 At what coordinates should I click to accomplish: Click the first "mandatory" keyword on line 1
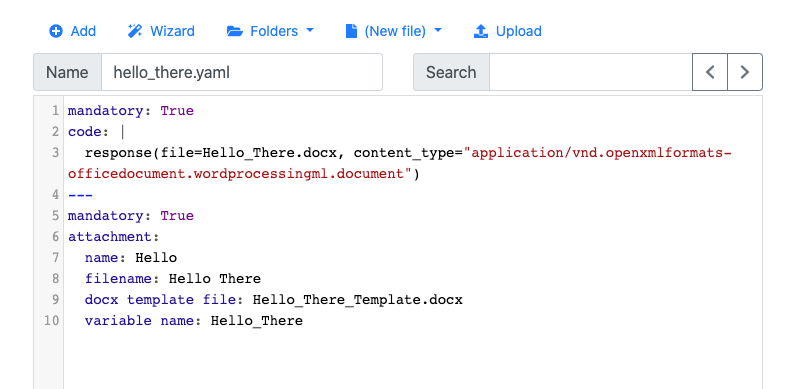pyautogui.click(x=106, y=111)
